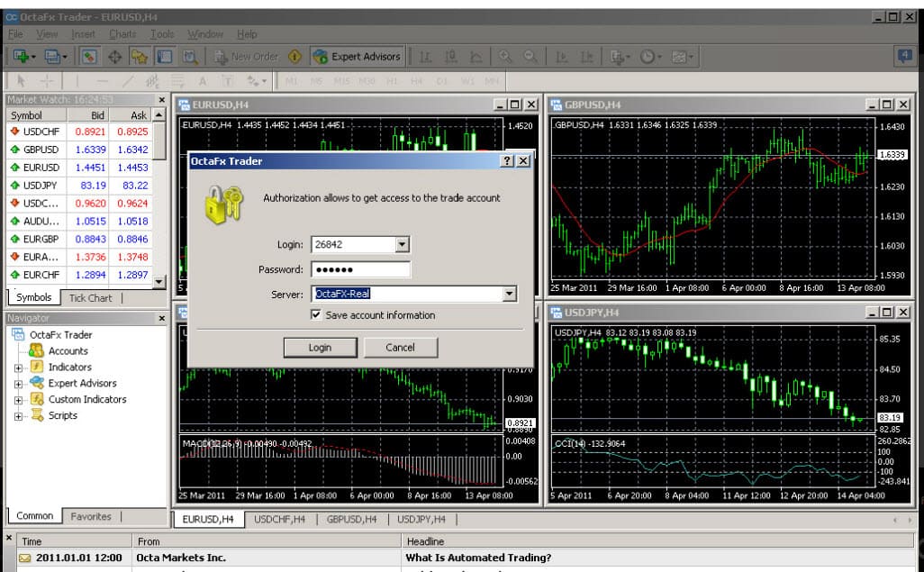Image resolution: width=924 pixels, height=572 pixels.
Task: Expand the Scripts tree node
Action: 19,416
